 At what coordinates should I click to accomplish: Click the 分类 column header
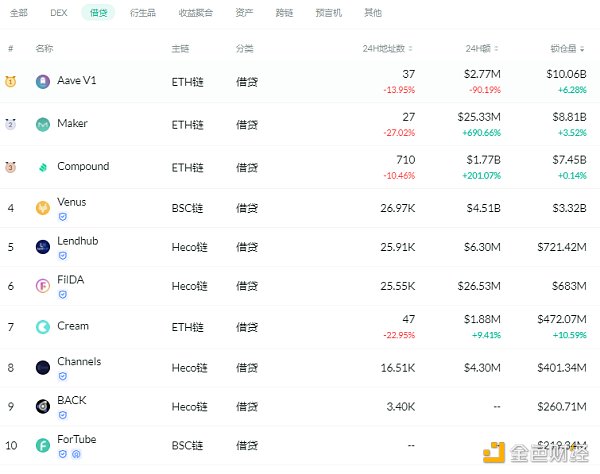(245, 49)
